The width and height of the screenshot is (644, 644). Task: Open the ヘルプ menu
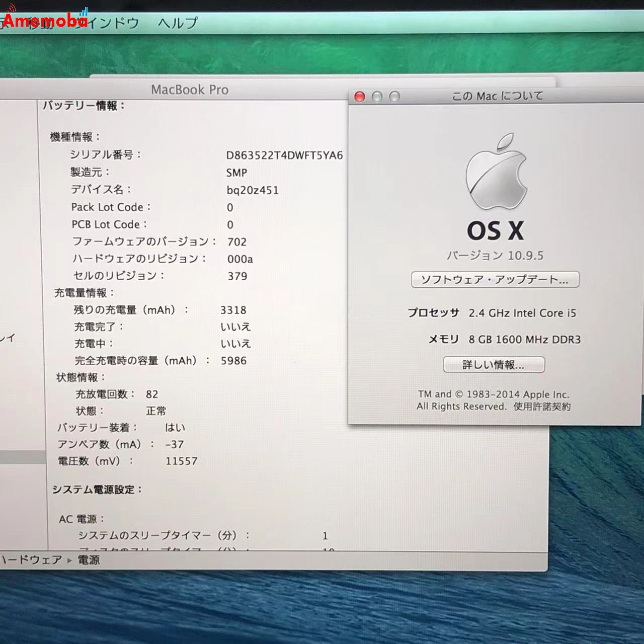click(x=179, y=23)
